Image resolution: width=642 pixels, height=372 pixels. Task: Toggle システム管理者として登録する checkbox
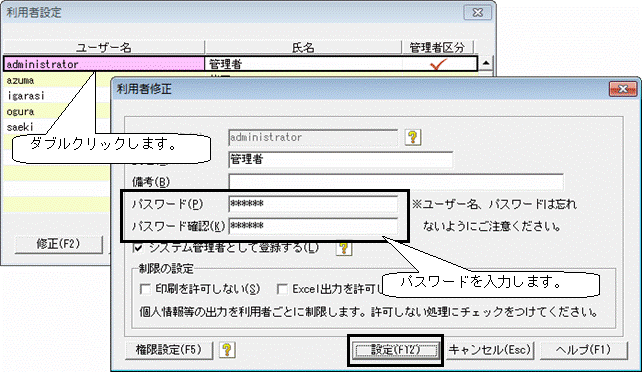138,248
